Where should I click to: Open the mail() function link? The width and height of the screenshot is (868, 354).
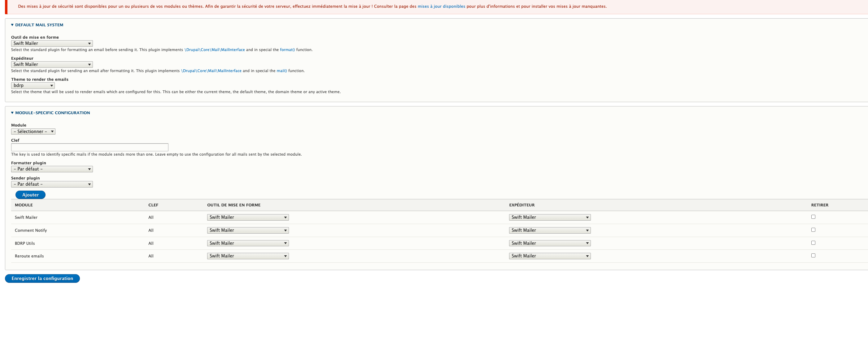tap(282, 71)
